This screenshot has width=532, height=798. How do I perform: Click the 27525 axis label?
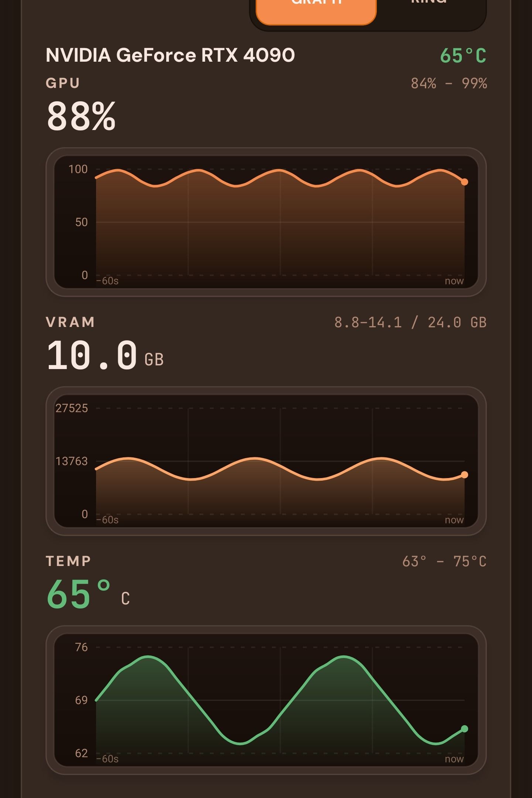tap(72, 408)
